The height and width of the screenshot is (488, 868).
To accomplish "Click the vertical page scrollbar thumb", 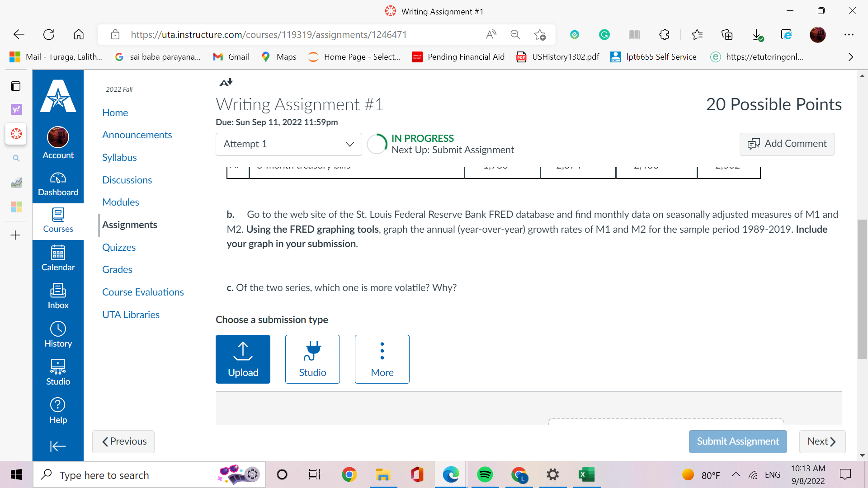I will pyautogui.click(x=862, y=289).
